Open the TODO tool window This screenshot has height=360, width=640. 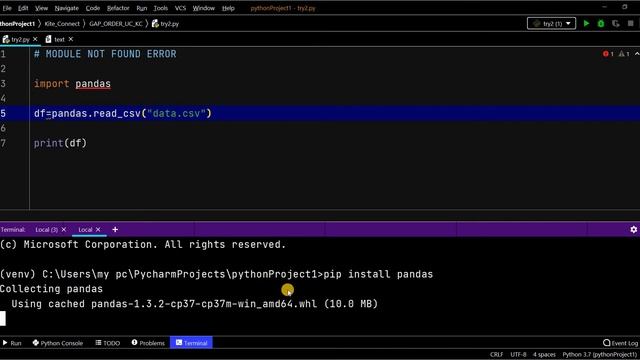click(x=108, y=343)
